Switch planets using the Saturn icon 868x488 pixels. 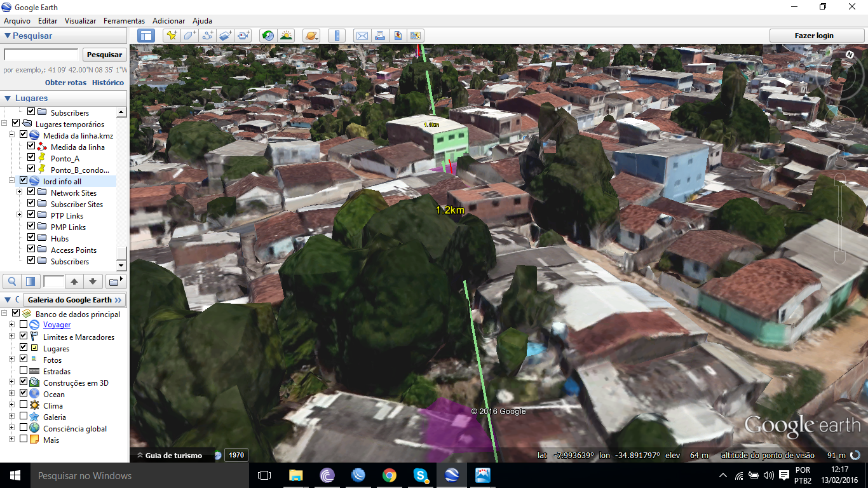pyautogui.click(x=311, y=36)
